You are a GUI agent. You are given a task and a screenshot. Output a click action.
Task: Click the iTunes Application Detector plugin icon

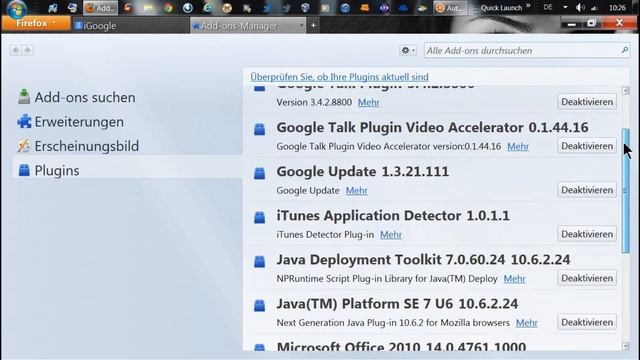pos(260,217)
